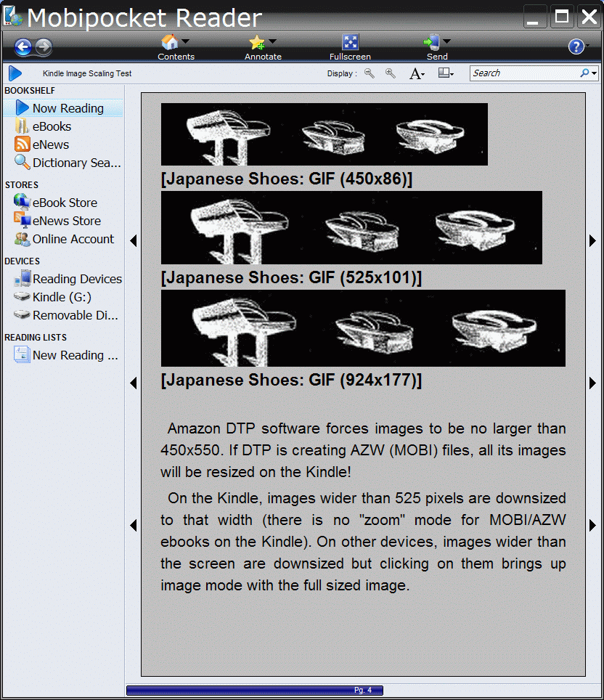The width and height of the screenshot is (604, 700).
Task: Click the Pg. 4 reading progress bar
Action: click(x=255, y=690)
